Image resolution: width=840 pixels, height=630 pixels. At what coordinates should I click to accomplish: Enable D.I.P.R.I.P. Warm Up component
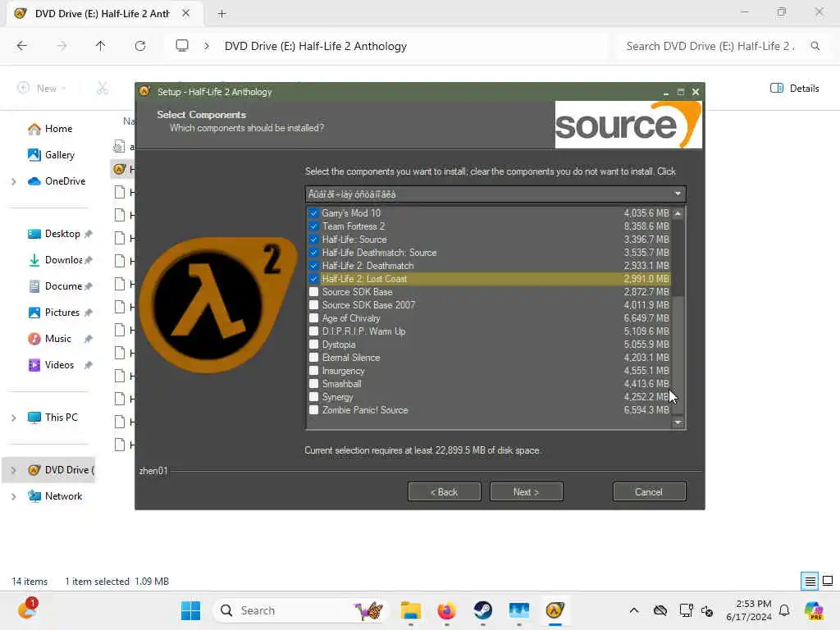coord(314,331)
